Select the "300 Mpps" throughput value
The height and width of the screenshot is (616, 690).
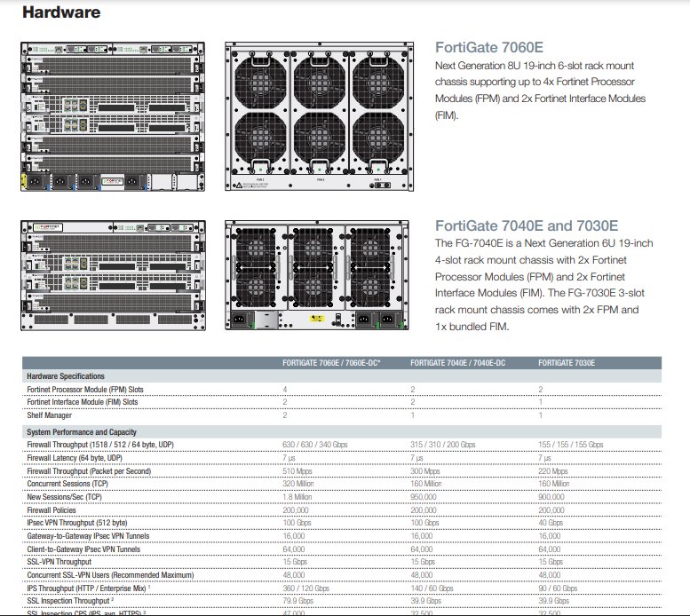click(425, 471)
